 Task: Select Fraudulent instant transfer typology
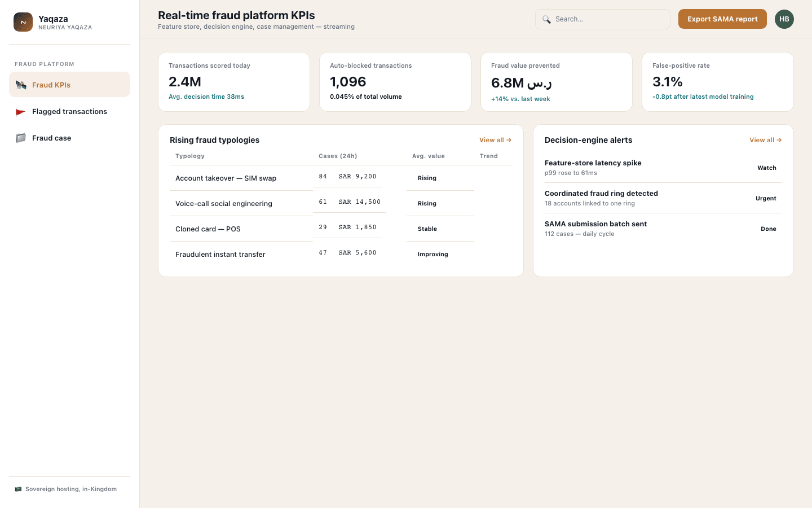click(341, 254)
